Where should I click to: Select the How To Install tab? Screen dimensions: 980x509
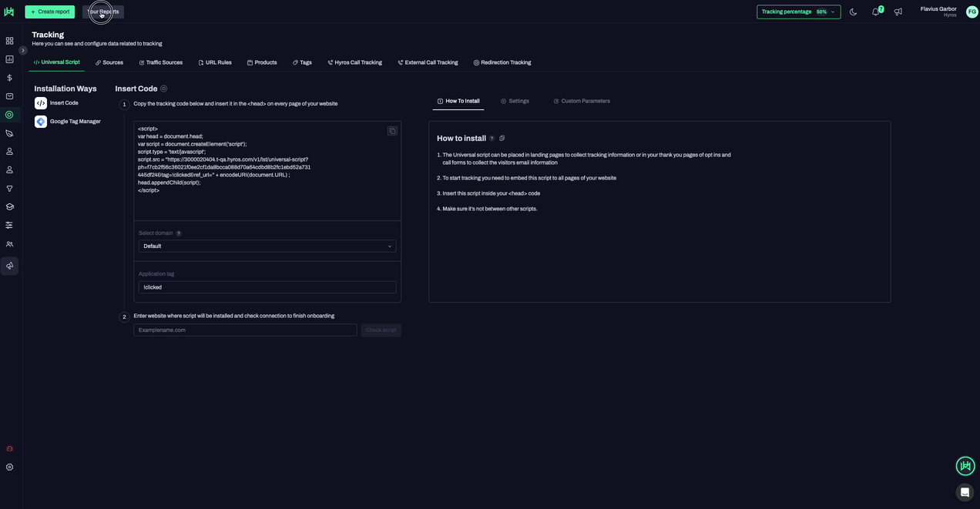(458, 101)
